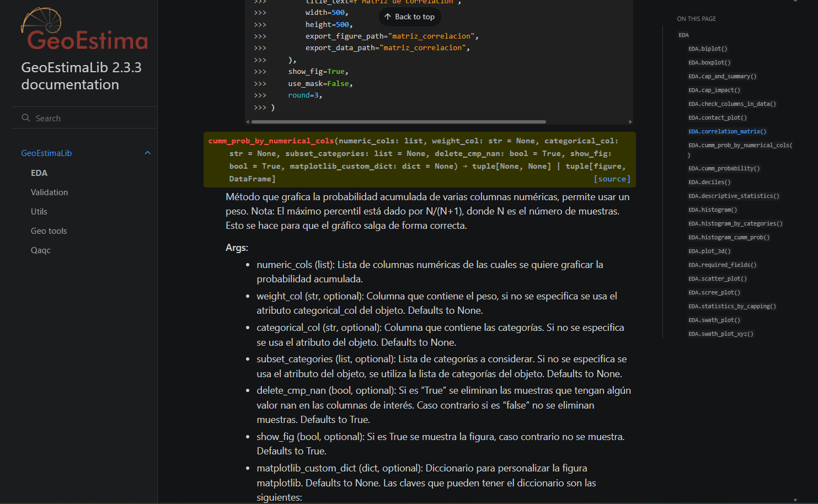
Task: Open the Geo tools sidebar page
Action: coord(49,231)
